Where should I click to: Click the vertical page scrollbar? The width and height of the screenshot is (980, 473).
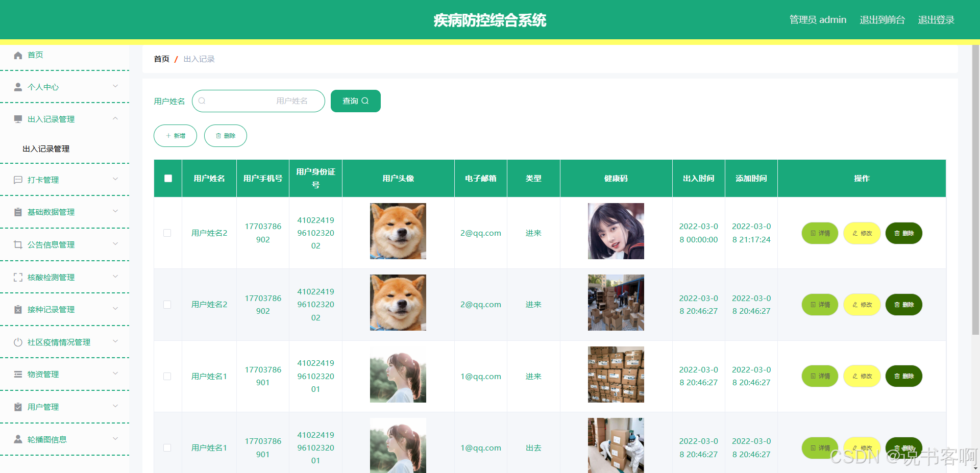(975, 190)
